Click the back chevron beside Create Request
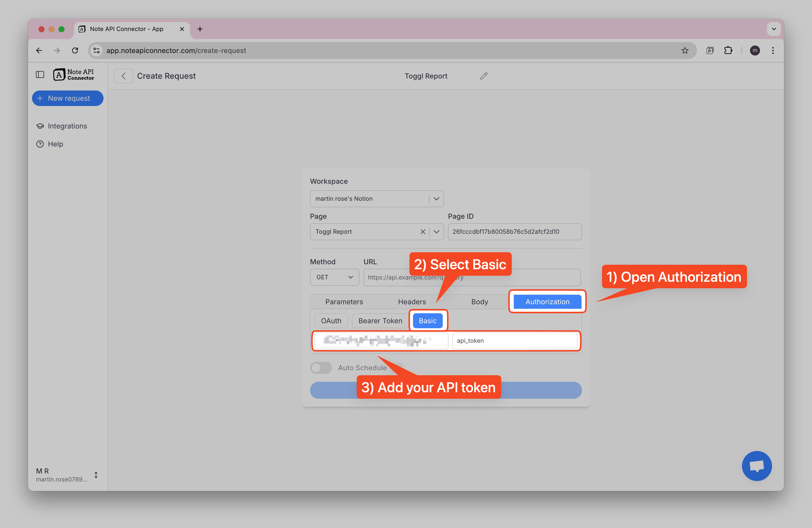The image size is (812, 528). click(x=123, y=76)
